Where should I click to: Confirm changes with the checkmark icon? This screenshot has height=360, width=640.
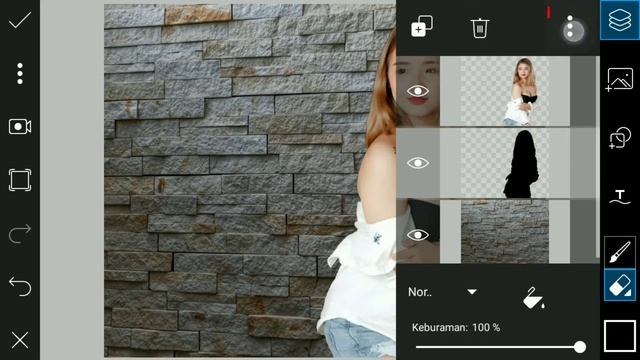click(20, 20)
